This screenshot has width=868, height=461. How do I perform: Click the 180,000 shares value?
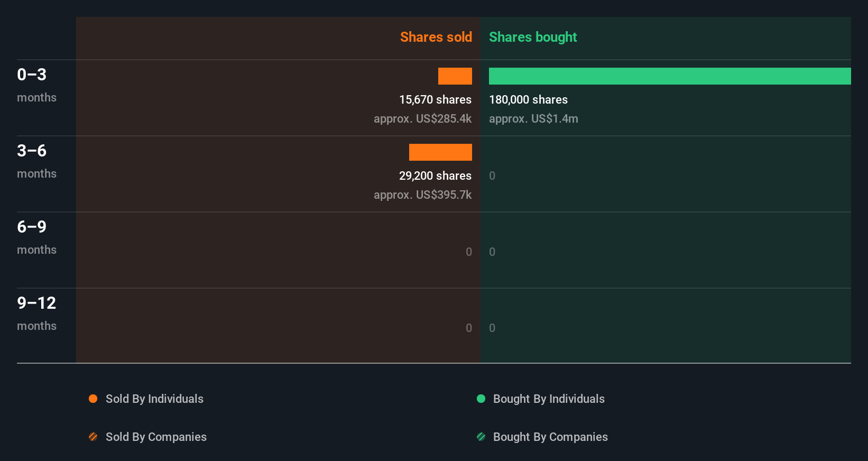pos(528,99)
